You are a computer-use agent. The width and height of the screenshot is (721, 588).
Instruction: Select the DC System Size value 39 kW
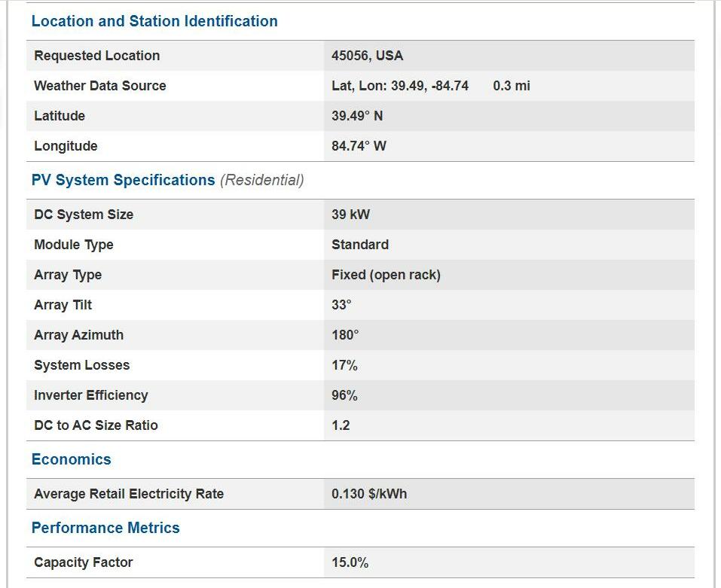tap(350, 215)
